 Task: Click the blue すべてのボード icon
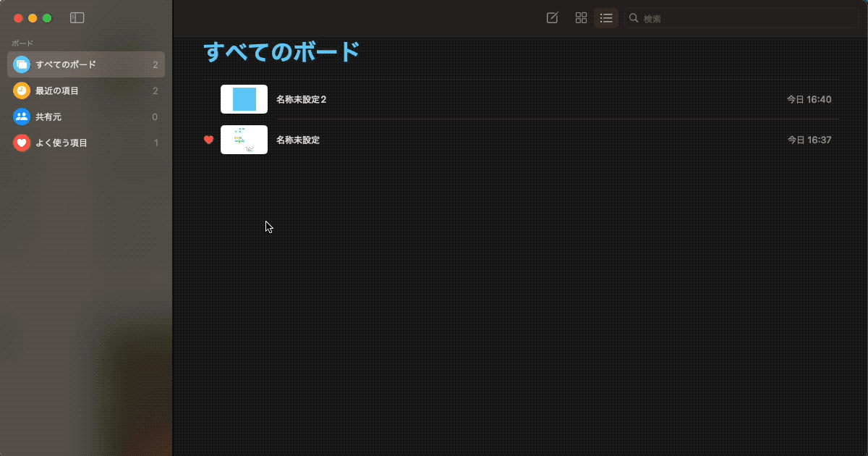[22, 64]
